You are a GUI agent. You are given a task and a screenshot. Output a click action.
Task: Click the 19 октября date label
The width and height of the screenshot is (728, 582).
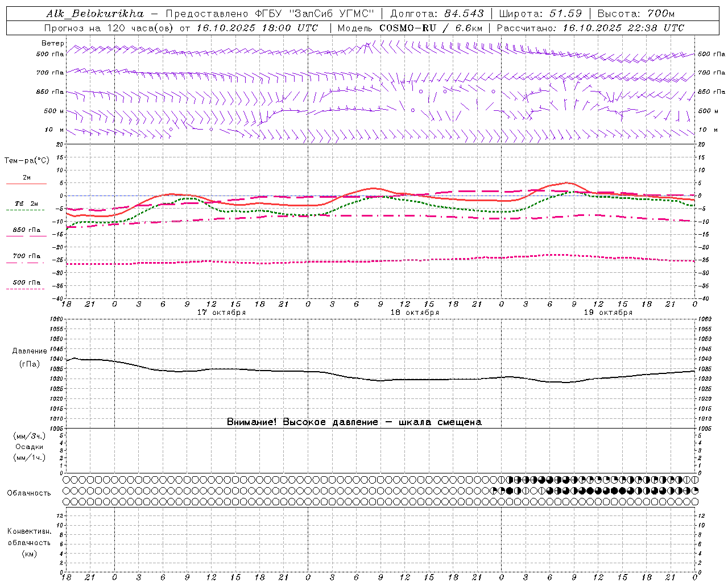tap(608, 313)
